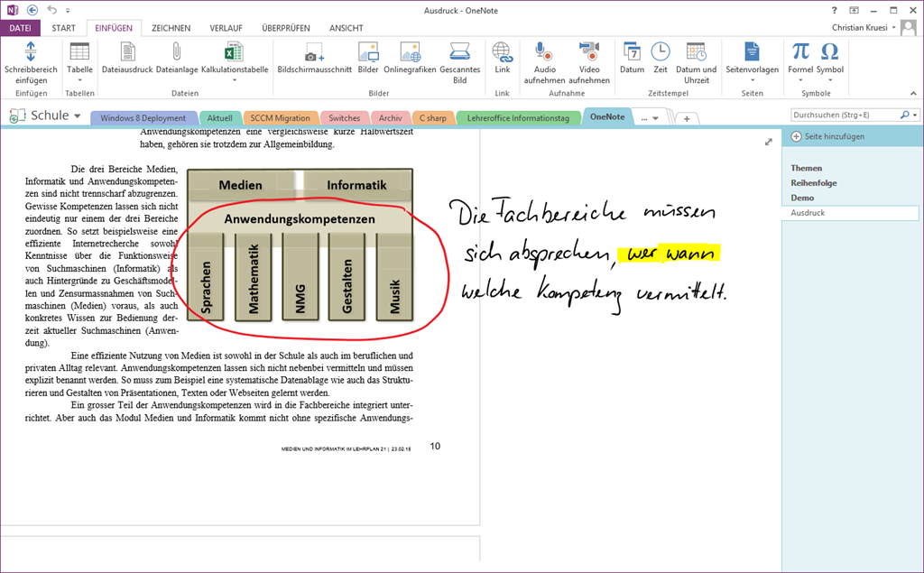The width and height of the screenshot is (924, 573).
Task: Toggle full page view with expand arrow
Action: point(769,142)
